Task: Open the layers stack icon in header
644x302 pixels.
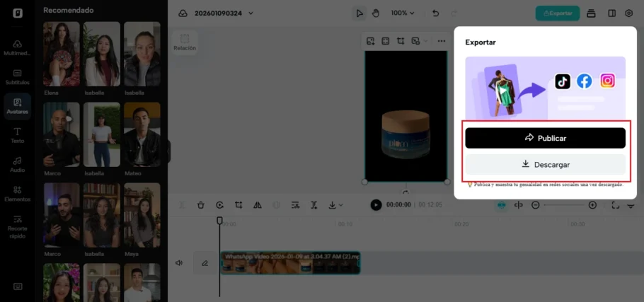Action: [x=591, y=13]
